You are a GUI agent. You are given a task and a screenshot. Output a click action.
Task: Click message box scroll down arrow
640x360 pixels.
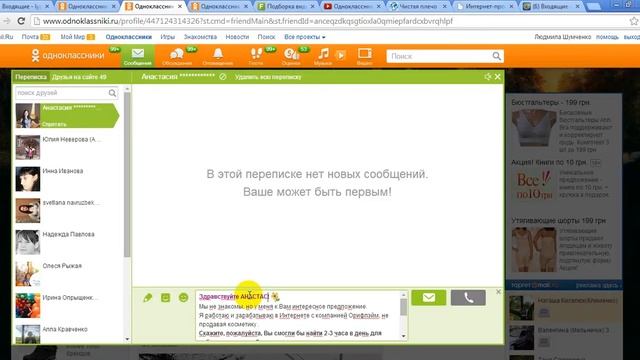pyautogui.click(x=403, y=336)
